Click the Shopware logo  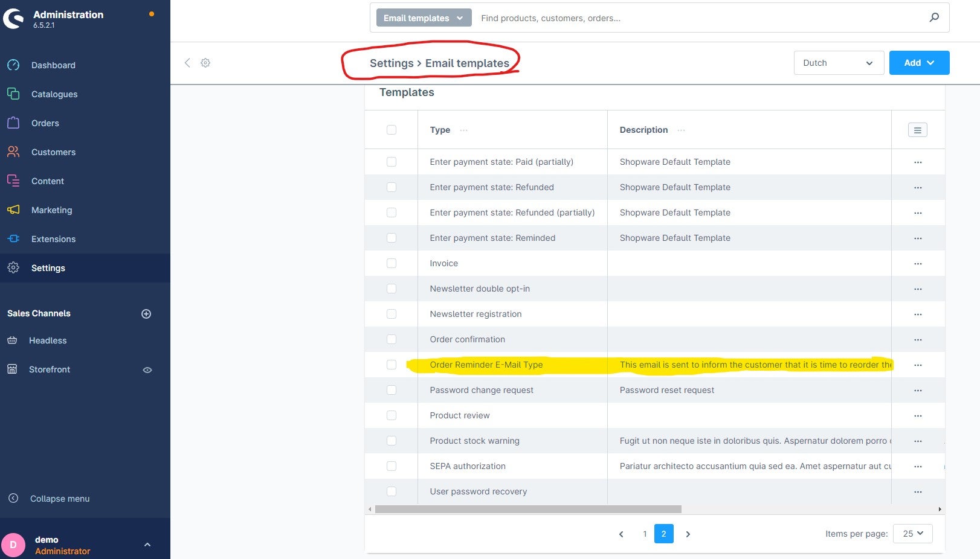13,18
